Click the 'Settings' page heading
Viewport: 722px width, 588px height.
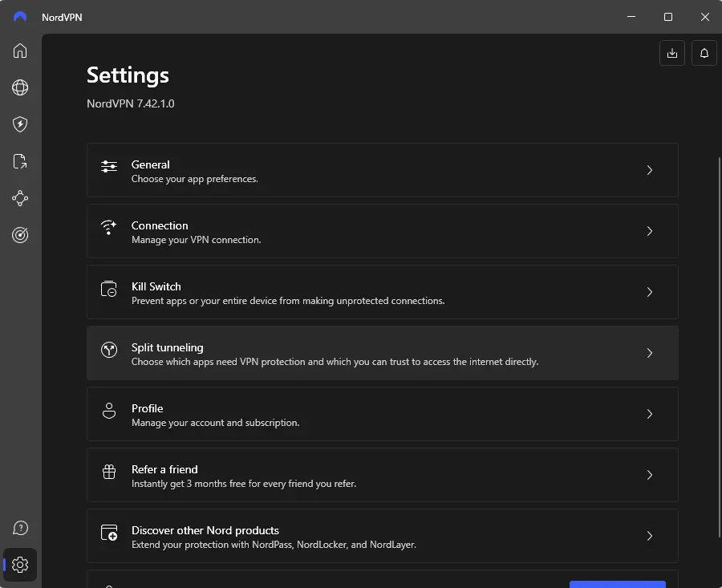pos(128,75)
